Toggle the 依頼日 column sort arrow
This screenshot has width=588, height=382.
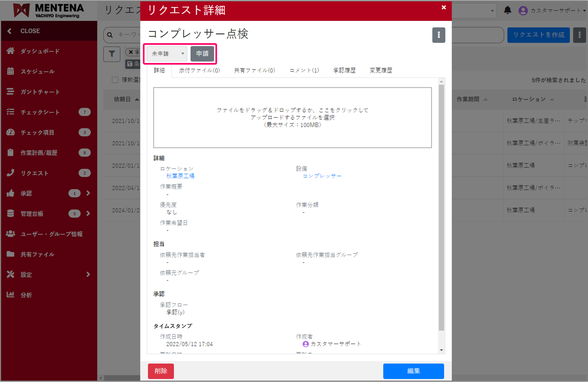[x=137, y=99]
